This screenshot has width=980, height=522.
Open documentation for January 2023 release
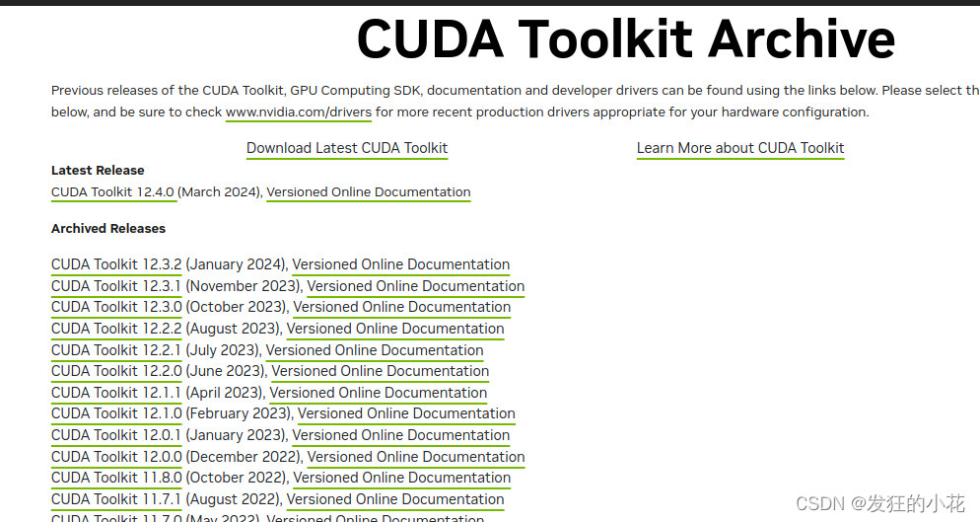(x=400, y=435)
